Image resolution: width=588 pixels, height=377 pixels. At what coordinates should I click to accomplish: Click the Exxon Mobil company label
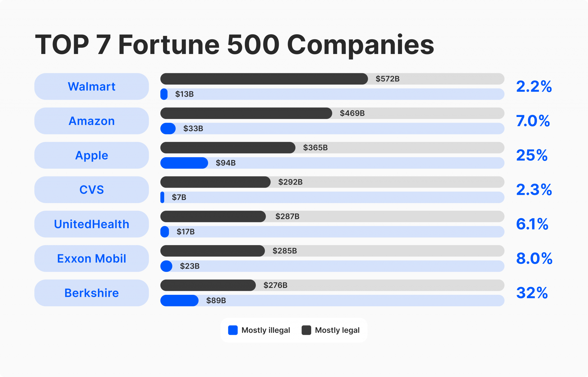pyautogui.click(x=92, y=259)
